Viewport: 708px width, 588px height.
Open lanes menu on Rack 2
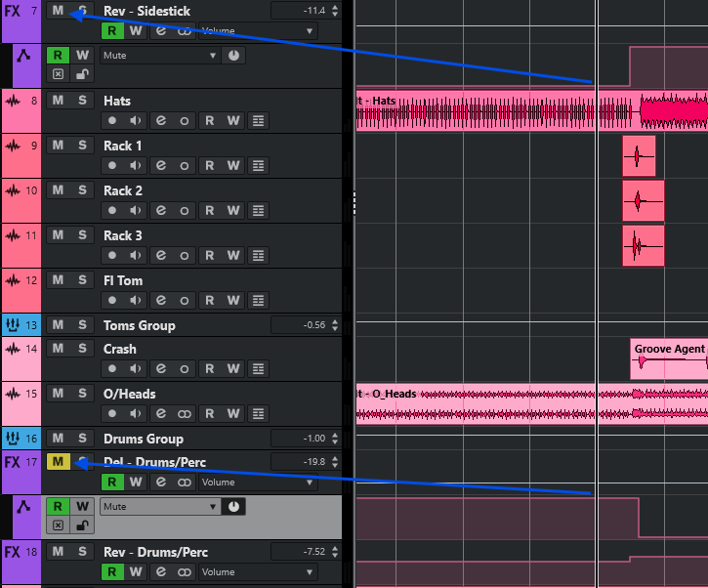[x=258, y=210]
